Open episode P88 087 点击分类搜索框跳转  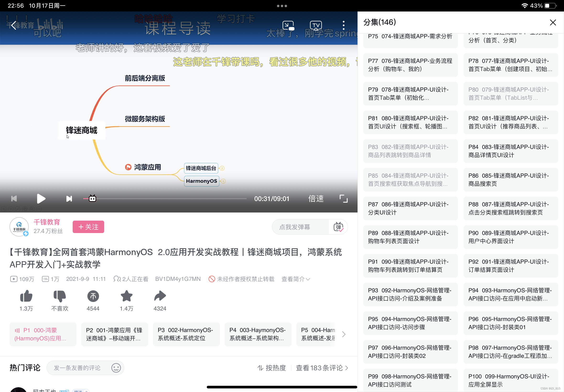point(511,208)
